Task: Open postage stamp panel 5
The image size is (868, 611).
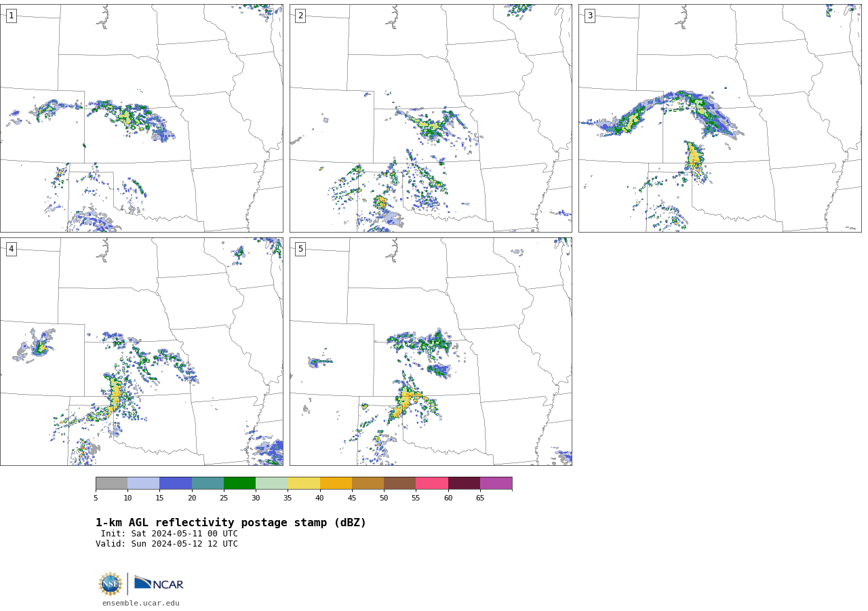Action: (x=431, y=351)
